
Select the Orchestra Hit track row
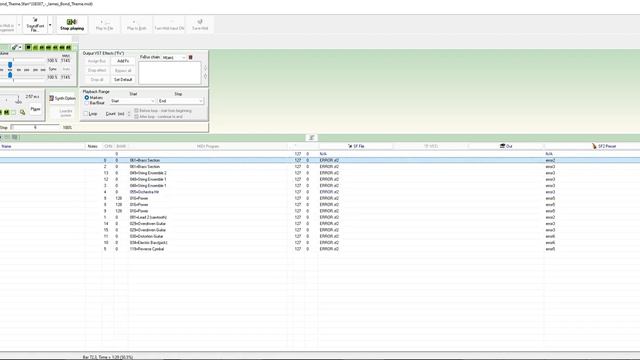(x=320, y=192)
